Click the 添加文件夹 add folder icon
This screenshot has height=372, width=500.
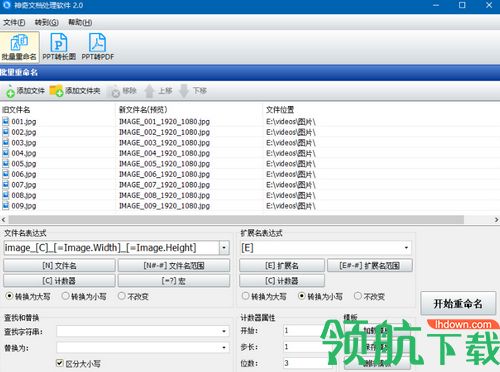[x=56, y=91]
